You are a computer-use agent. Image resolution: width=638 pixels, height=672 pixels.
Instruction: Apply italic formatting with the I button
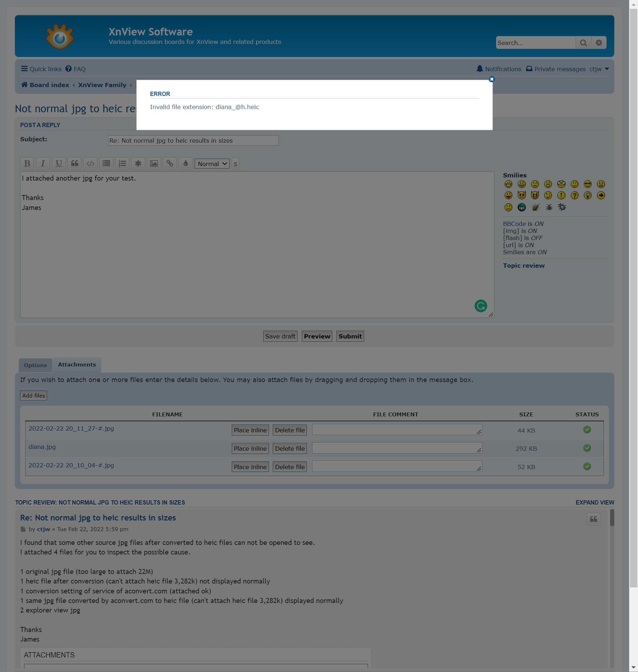[43, 164]
